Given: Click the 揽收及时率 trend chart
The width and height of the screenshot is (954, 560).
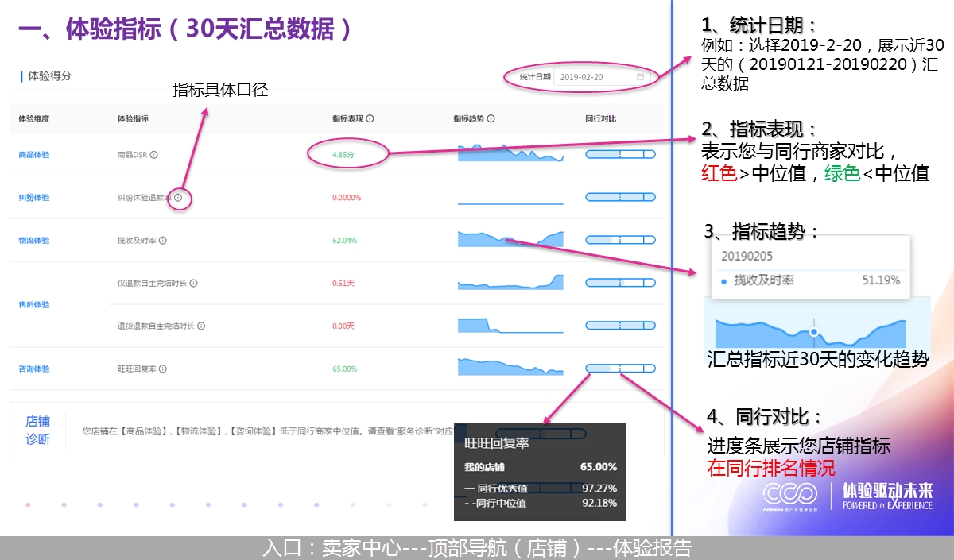Looking at the screenshot, I should pyautogui.click(x=510, y=239).
